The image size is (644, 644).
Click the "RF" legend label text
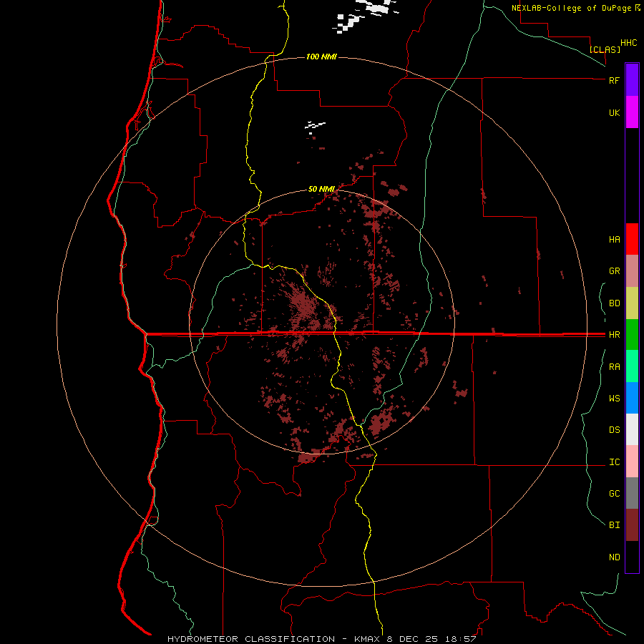pyautogui.click(x=614, y=80)
